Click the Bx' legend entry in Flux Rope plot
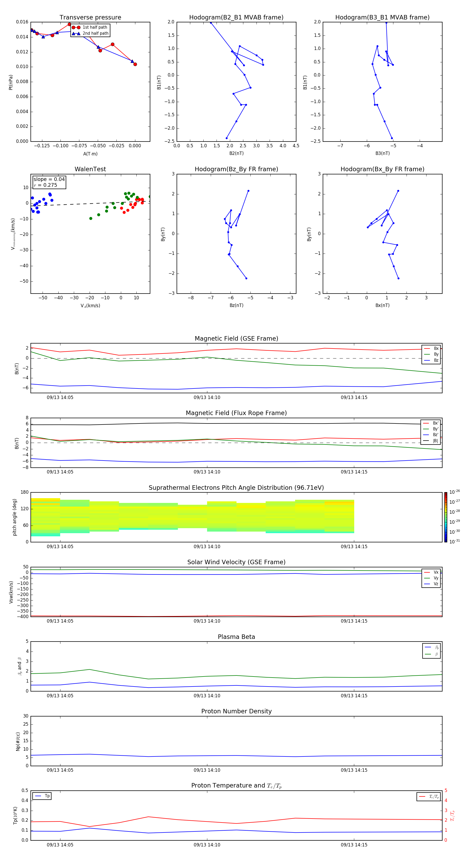473x868 pixels. point(431,423)
